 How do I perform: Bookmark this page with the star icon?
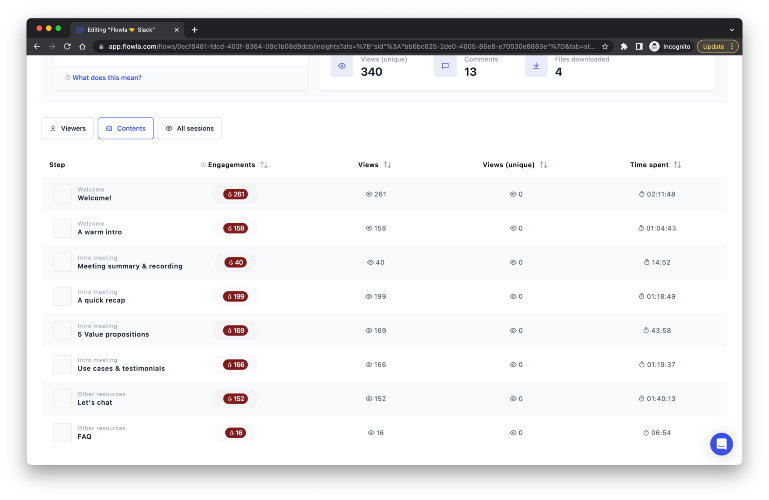point(605,47)
